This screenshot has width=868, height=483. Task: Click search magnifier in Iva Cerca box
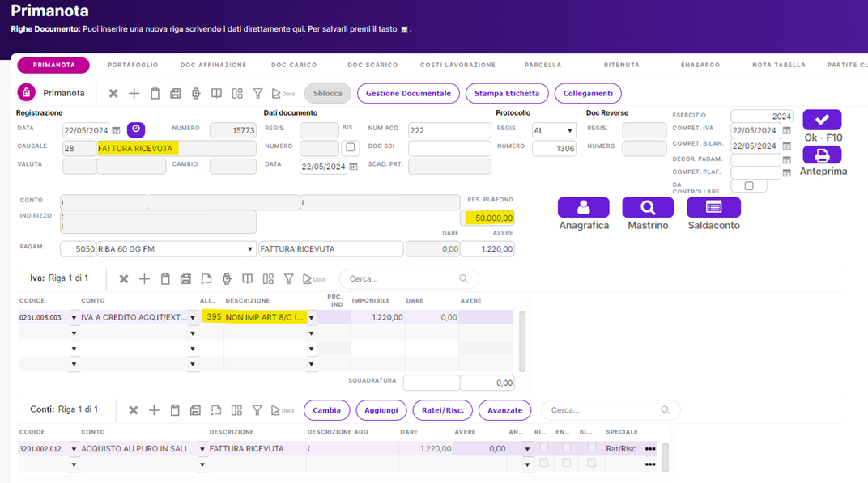pos(463,279)
